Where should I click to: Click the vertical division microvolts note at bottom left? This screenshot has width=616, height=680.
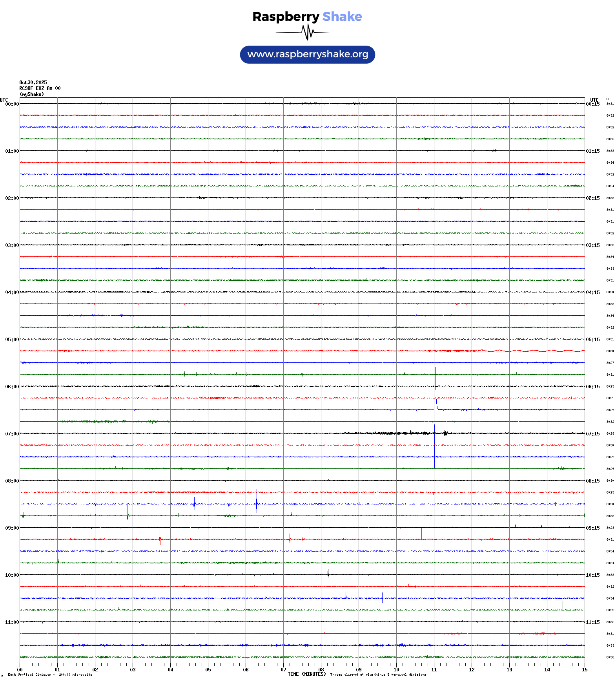coord(50,675)
